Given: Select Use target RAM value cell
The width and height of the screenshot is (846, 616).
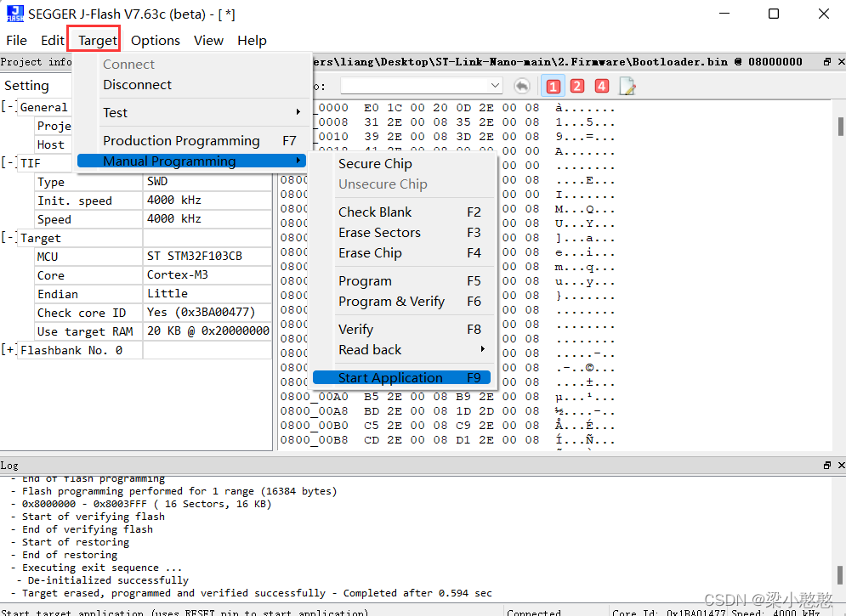Looking at the screenshot, I should pos(207,331).
